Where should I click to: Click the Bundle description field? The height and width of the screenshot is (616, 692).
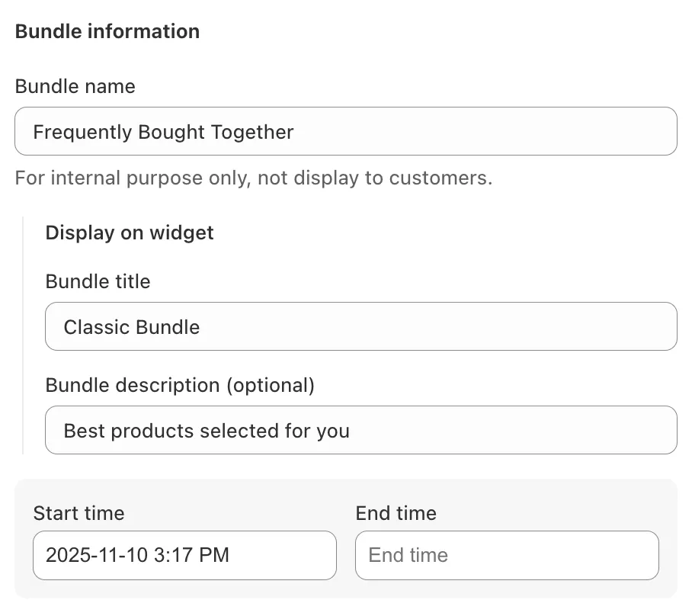coord(360,430)
